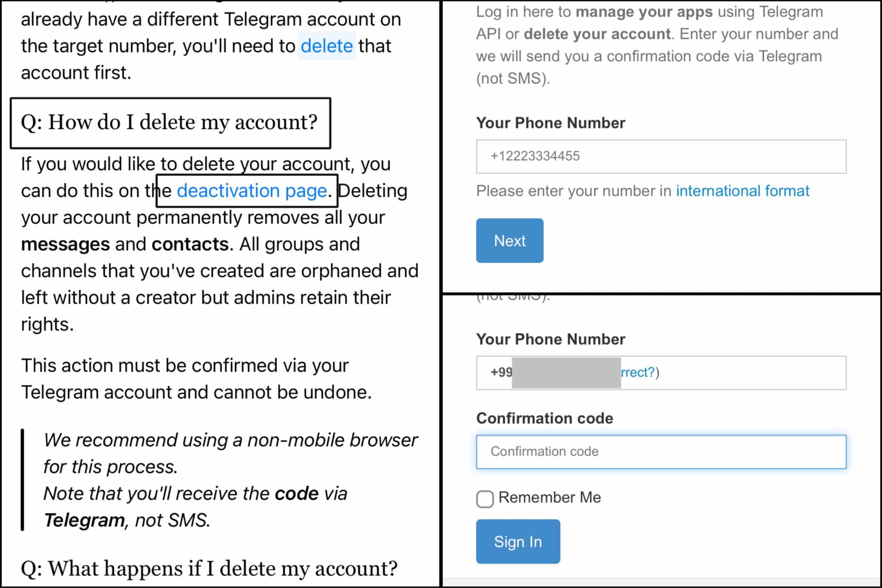Click the blue "delete" link
The image size is (882, 588).
pos(326,46)
